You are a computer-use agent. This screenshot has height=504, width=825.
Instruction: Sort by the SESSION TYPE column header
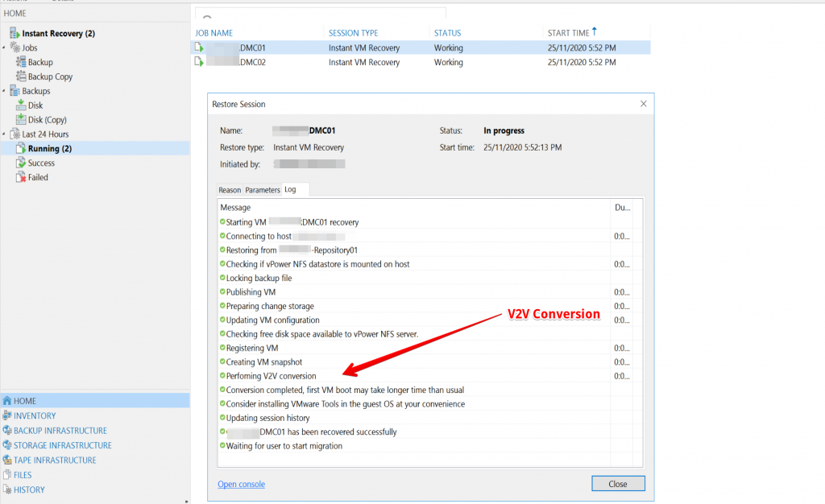pos(354,32)
